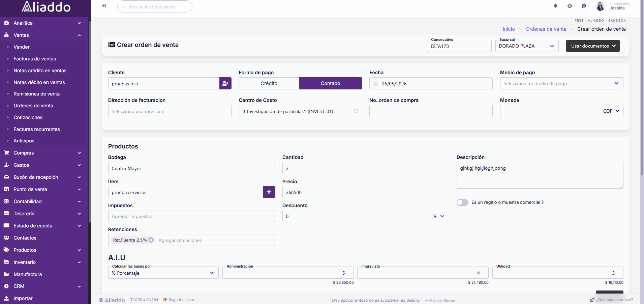Go to Ordenes de venta breadcrumb
The width and height of the screenshot is (644, 304).
point(546,29)
